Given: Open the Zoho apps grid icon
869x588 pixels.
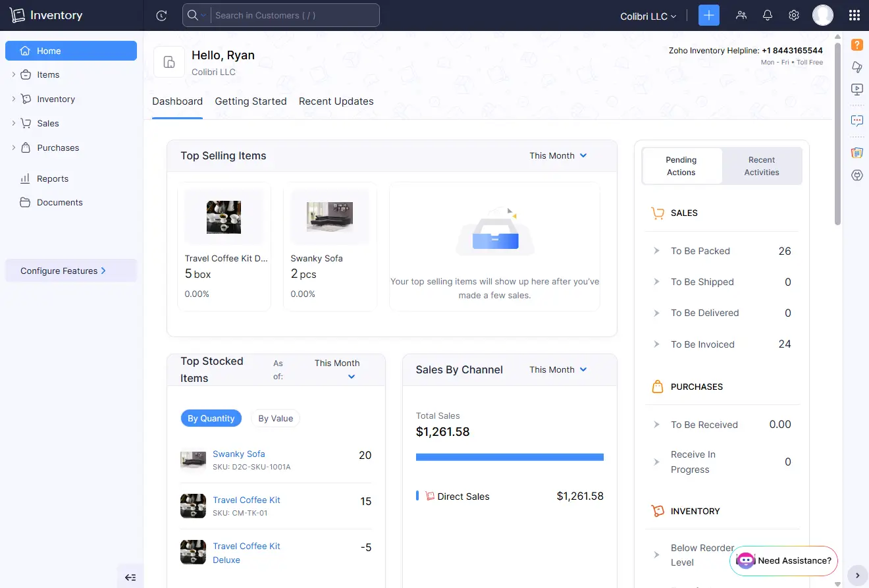Looking at the screenshot, I should [x=854, y=14].
